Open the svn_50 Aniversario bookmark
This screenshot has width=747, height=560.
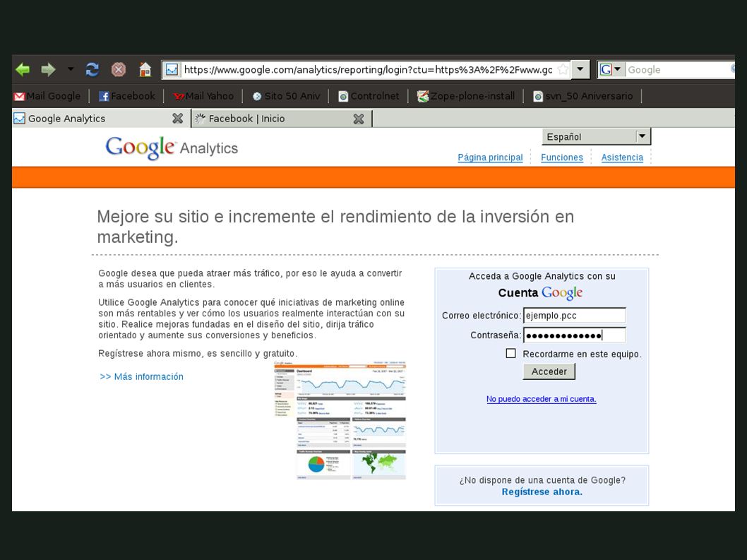tap(582, 96)
